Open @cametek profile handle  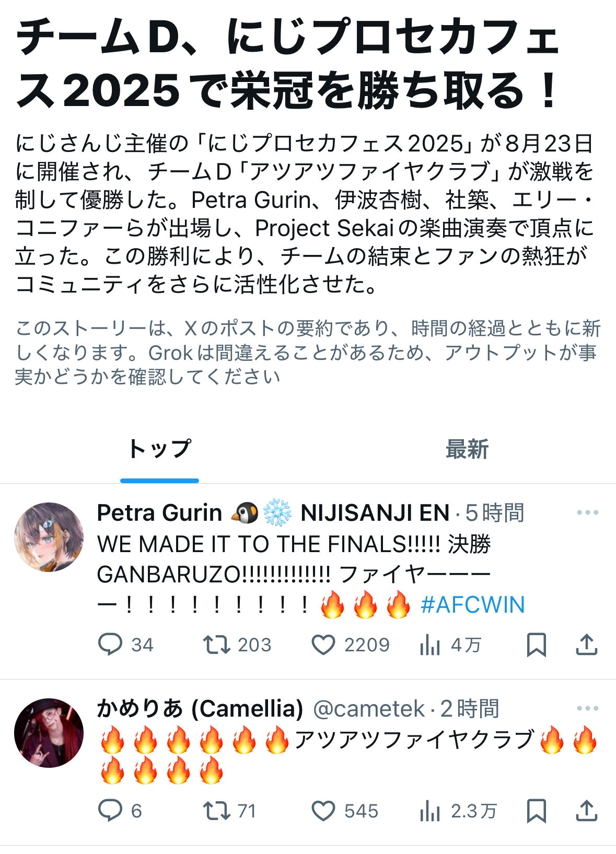click(x=369, y=709)
